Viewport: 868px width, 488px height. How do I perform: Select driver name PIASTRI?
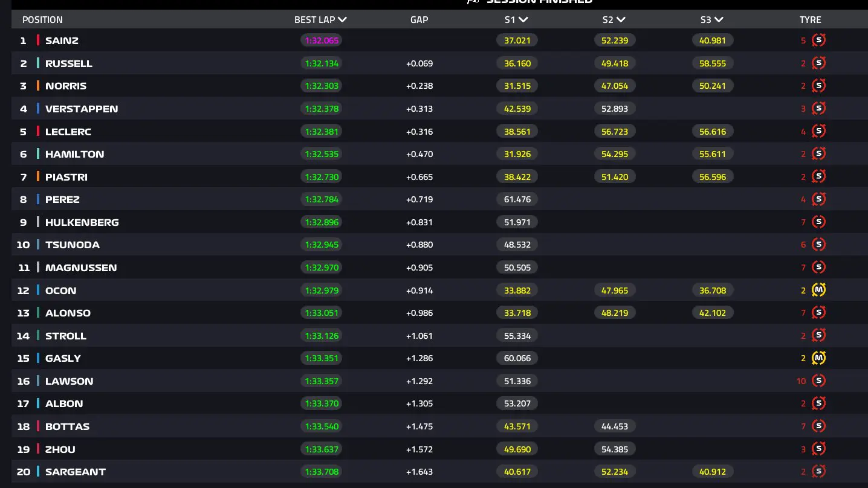(x=66, y=177)
